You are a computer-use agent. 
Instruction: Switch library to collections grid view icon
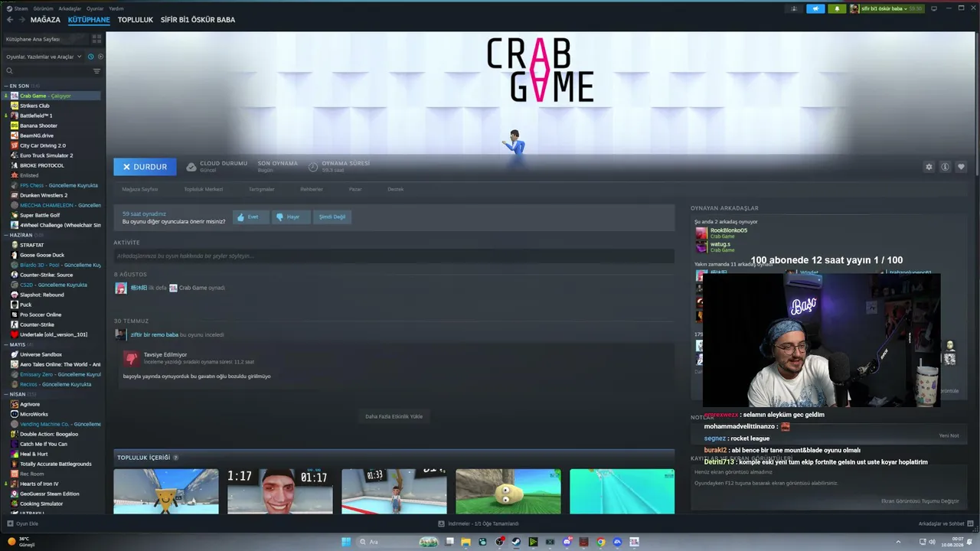(x=96, y=39)
